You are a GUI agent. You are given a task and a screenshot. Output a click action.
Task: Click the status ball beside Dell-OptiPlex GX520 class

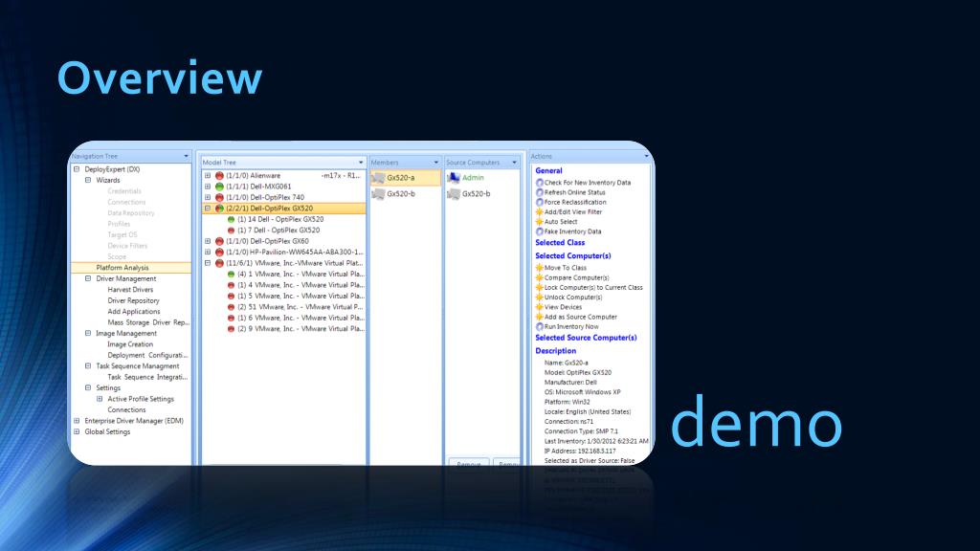click(x=219, y=208)
